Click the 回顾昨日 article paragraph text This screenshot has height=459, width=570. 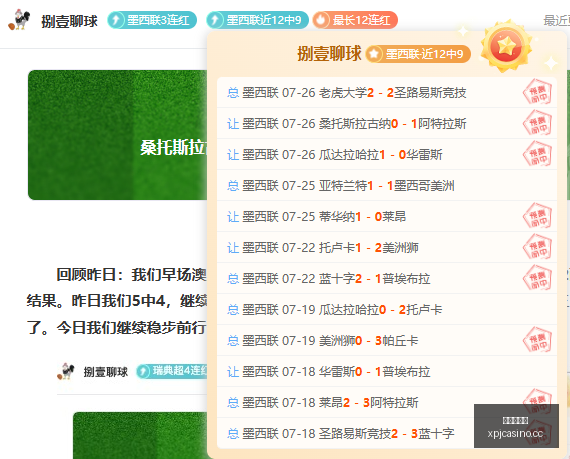click(117, 301)
